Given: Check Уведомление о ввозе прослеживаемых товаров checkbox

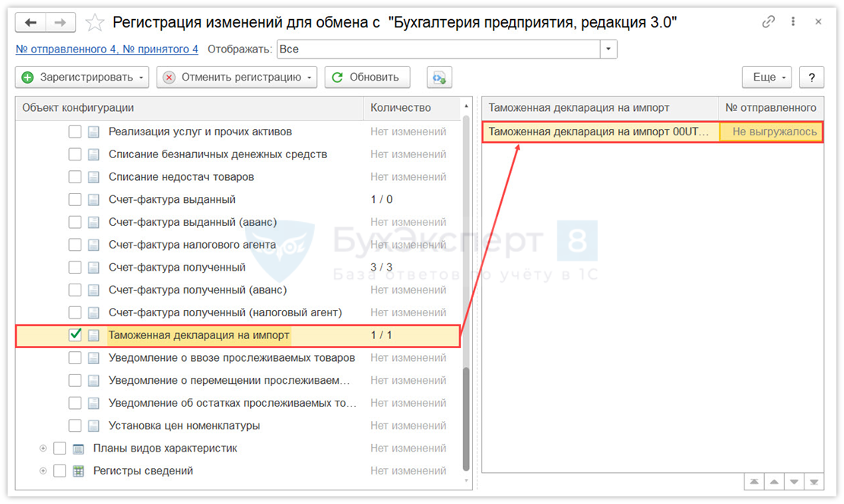Looking at the screenshot, I should coord(75,358).
